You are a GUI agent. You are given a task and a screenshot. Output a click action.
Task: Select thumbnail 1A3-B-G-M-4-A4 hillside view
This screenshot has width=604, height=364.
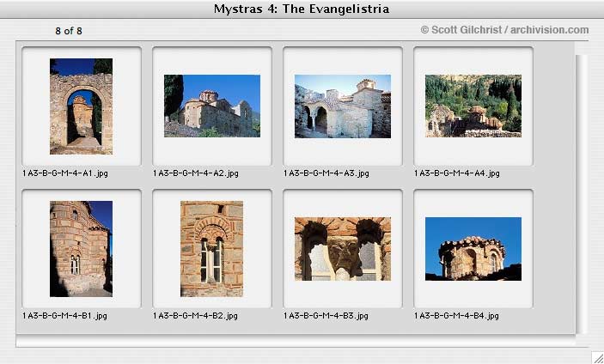[473, 106]
